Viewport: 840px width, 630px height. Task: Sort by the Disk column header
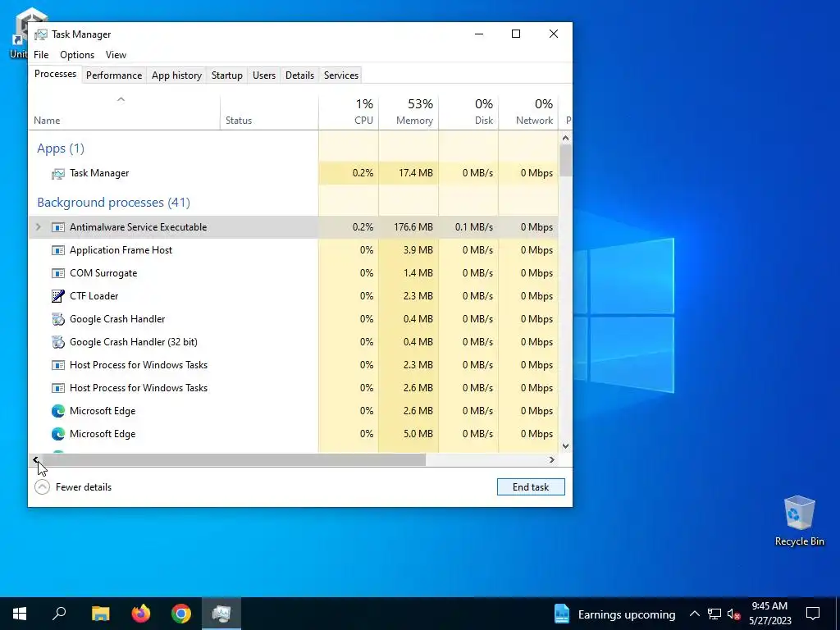[x=468, y=112]
